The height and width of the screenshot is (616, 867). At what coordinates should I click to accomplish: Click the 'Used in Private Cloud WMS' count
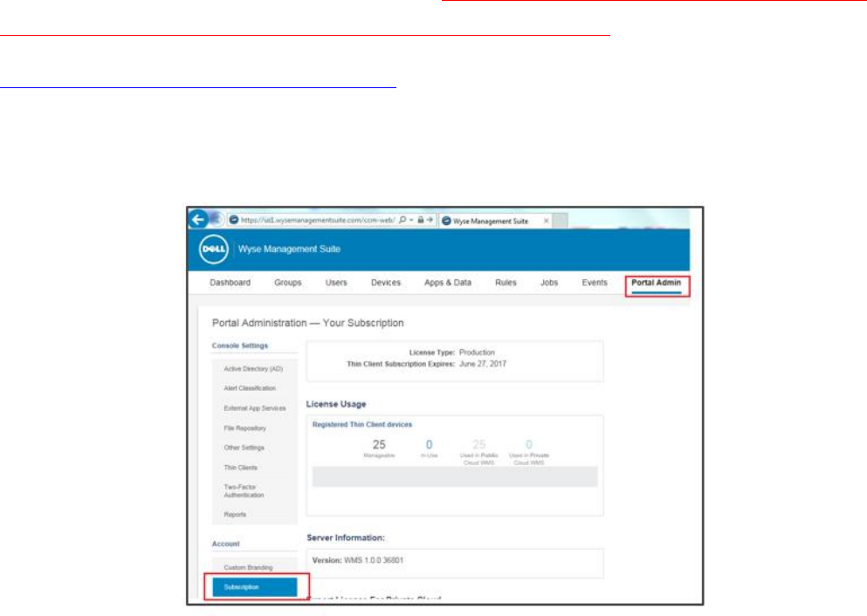point(529,445)
